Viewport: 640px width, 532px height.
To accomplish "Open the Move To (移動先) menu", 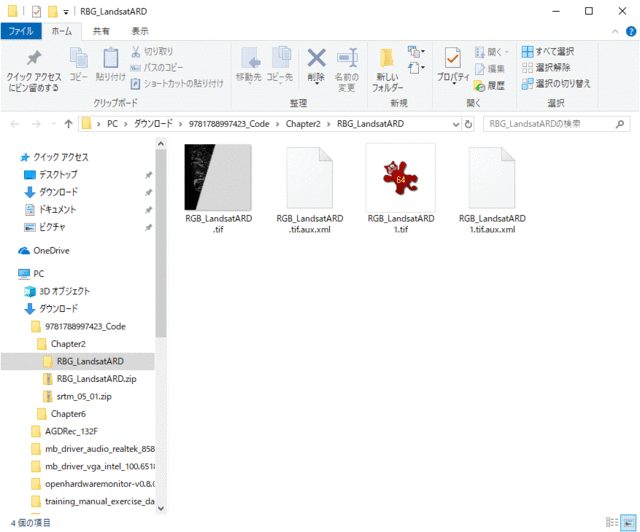I will [249, 65].
